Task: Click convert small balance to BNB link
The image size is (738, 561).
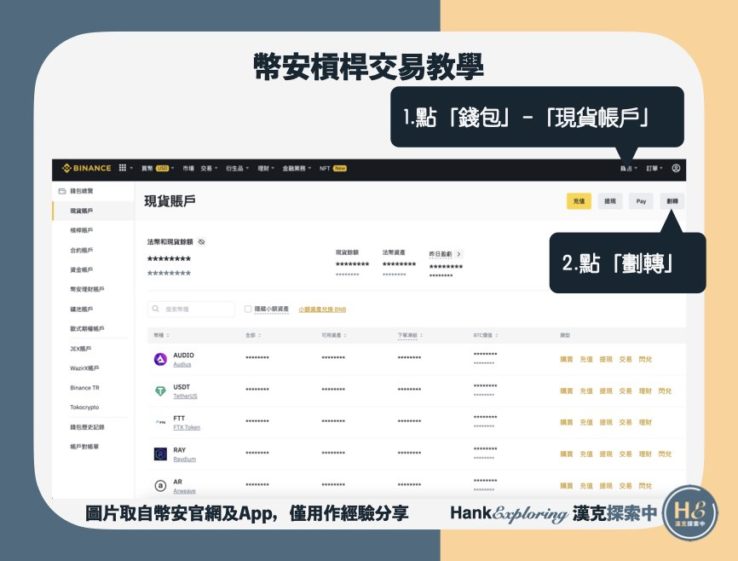Action: 322,309
